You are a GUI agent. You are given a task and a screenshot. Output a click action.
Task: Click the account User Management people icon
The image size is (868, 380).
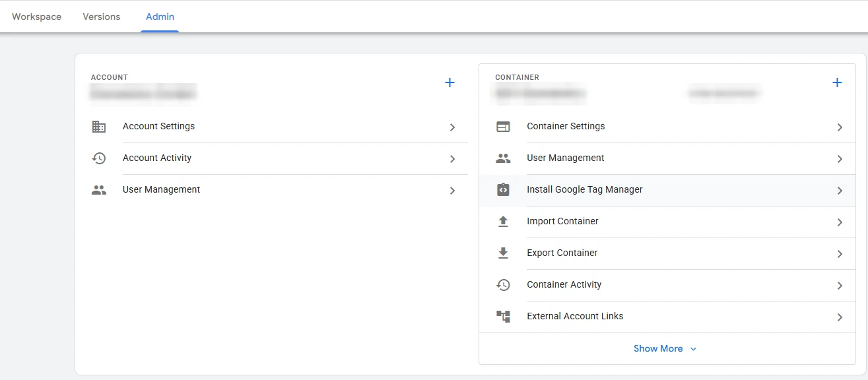99,190
